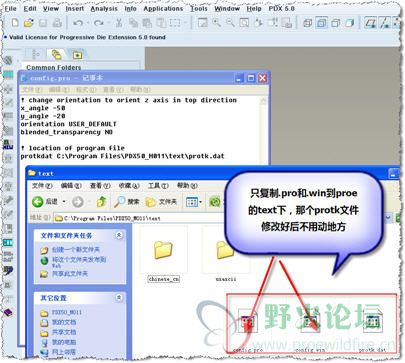Image resolution: width=405 pixels, height=363 pixels.
Task: Select the Cut scissors icon
Action: click(119, 23)
